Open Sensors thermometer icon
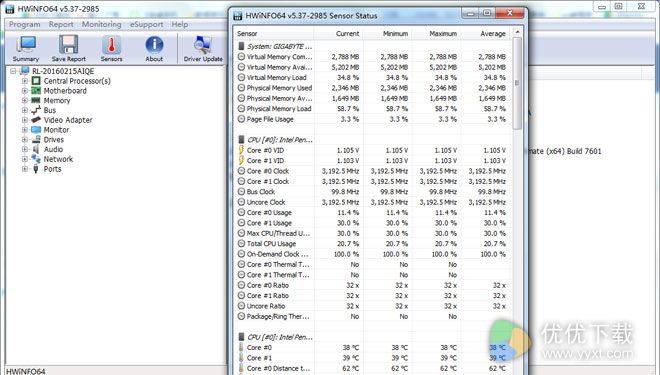660x375 pixels. point(112,45)
